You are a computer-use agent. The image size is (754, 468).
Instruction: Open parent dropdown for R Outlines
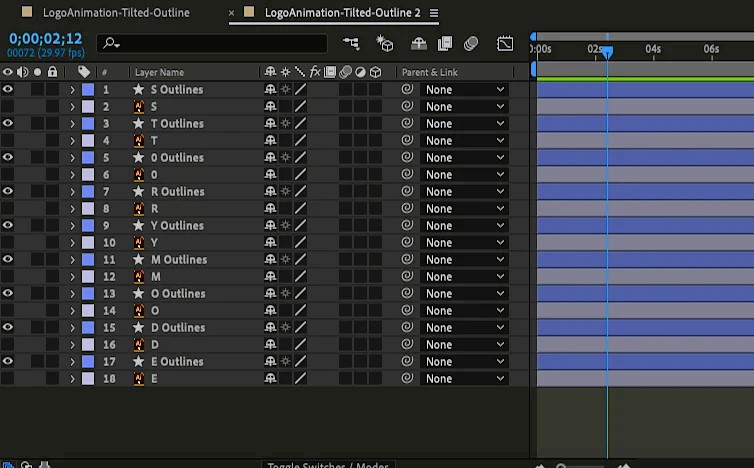pos(464,191)
